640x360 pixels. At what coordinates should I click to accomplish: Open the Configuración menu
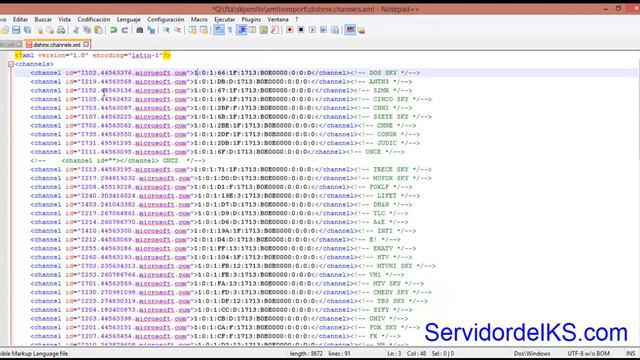coord(165,20)
